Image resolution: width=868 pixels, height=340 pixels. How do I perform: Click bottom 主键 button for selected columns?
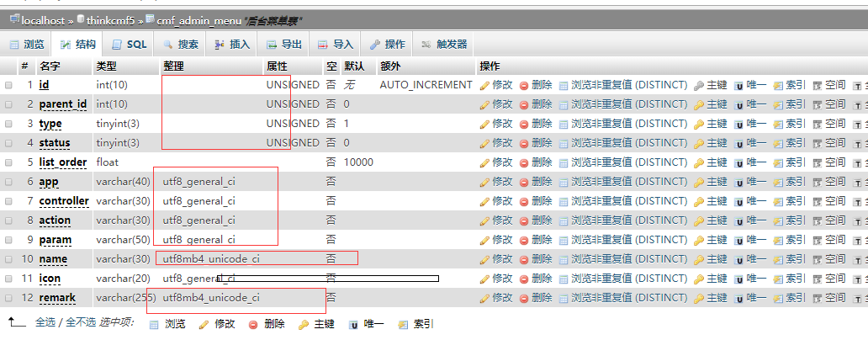point(317,324)
